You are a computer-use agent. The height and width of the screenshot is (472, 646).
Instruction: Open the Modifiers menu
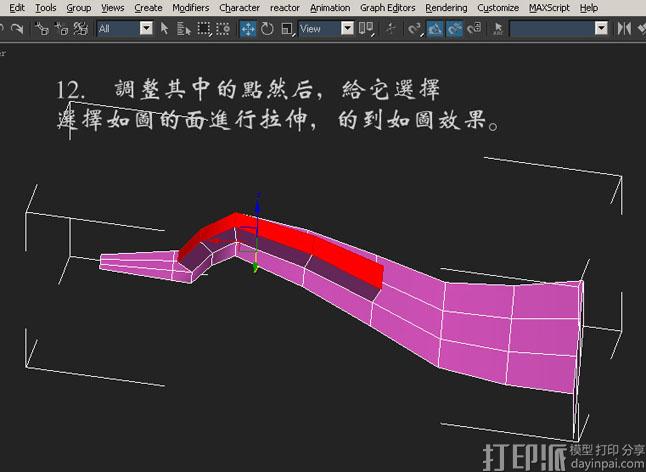[190, 7]
